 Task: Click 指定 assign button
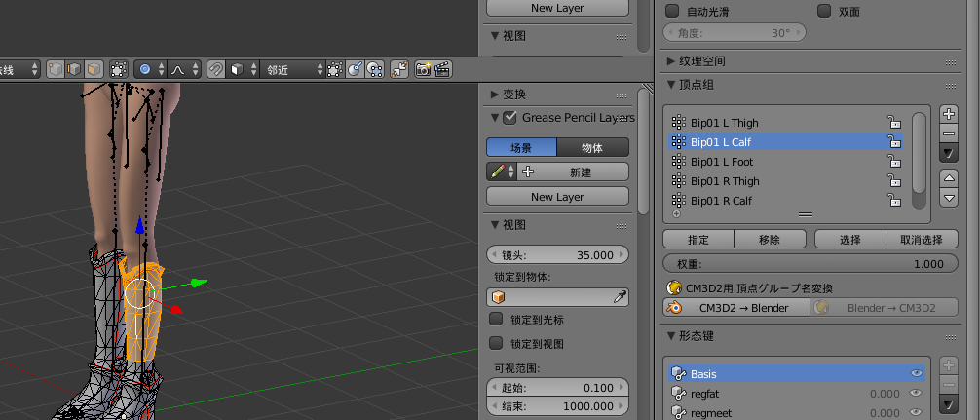pos(698,240)
